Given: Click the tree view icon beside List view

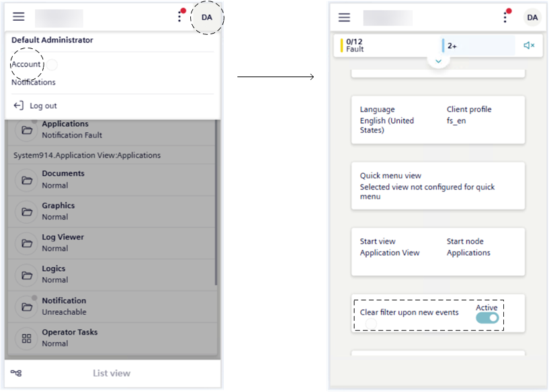Looking at the screenshot, I should tap(17, 373).
